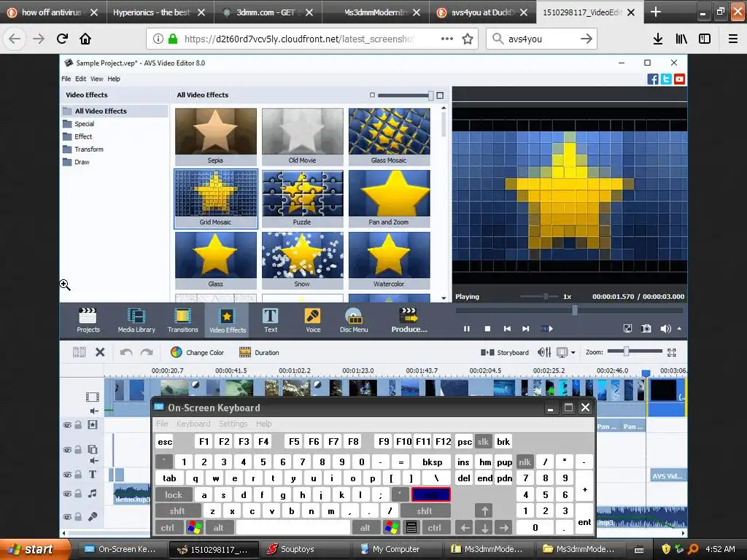Select the All Video Effects folder
747x560 pixels.
115,111
